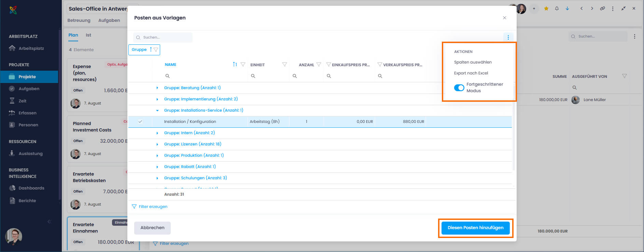The width and height of the screenshot is (644, 252).
Task: Click the dialog's vertical scrollbar
Action: point(513,137)
